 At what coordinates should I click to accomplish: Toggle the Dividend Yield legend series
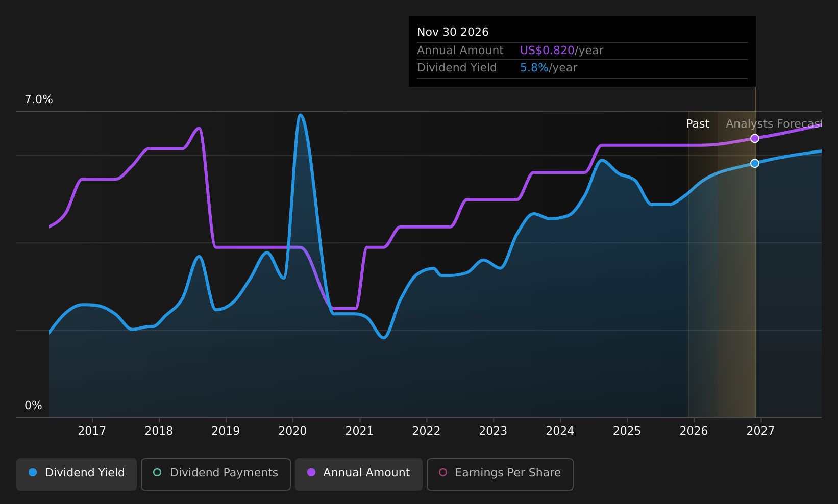77,474
